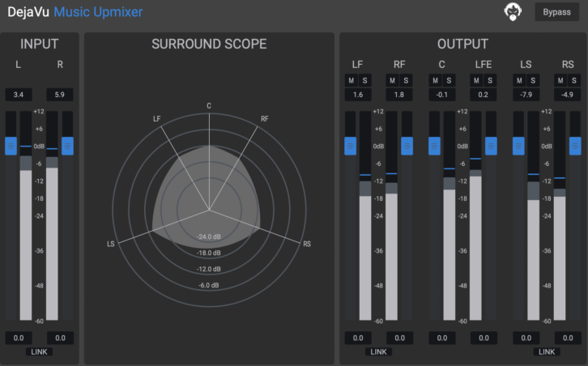Solo the RF output channel

coord(406,80)
